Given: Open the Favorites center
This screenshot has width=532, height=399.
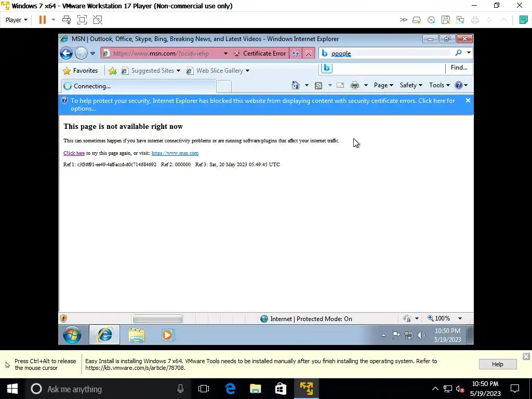Looking at the screenshot, I should 81,71.
